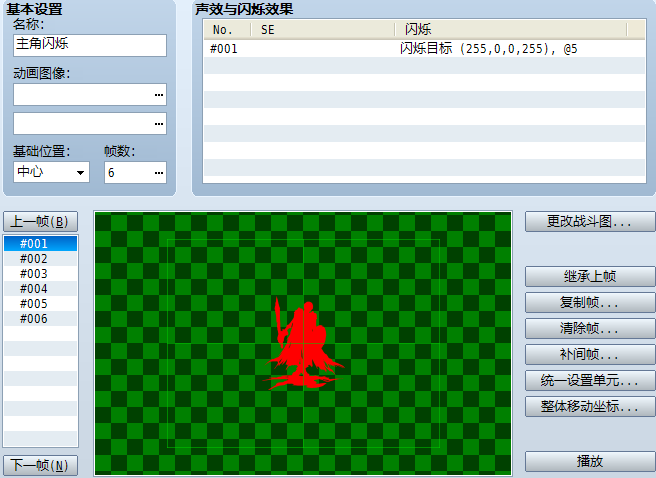Expand the 基础位置 dropdown showing 中心
This screenshot has width=656, height=478.
click(x=51, y=172)
